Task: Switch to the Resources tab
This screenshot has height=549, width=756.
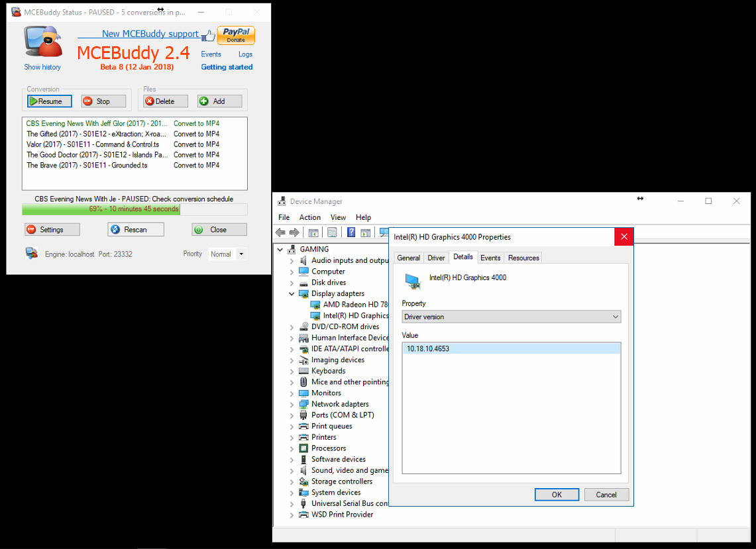Action: click(523, 258)
